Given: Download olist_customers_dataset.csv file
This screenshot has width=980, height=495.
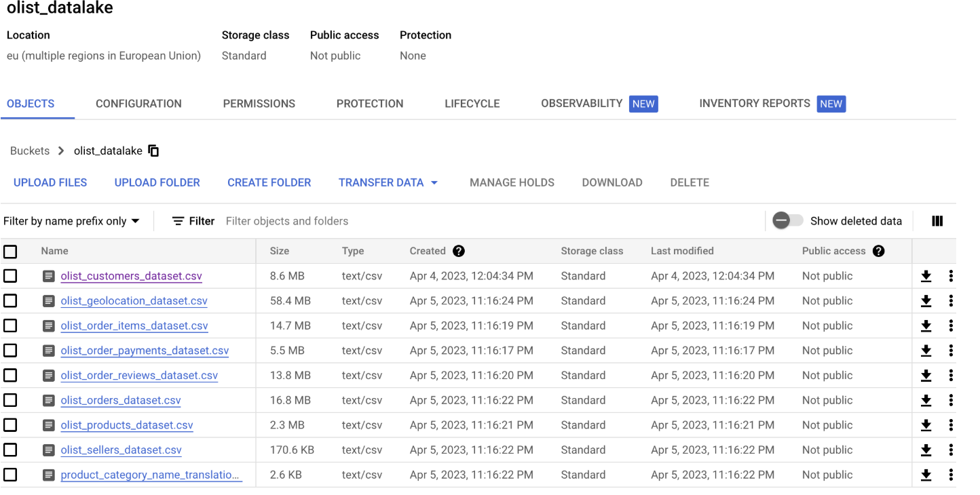Looking at the screenshot, I should coord(926,276).
